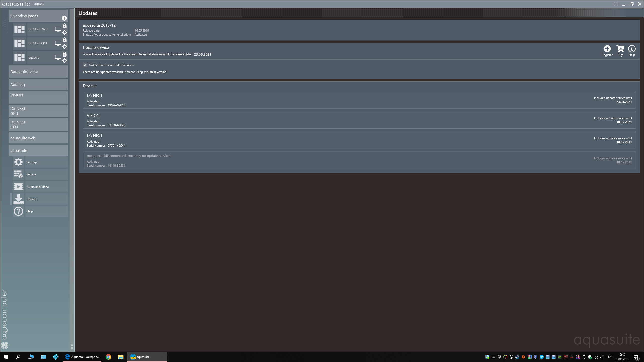644x362 pixels.
Task: Open settings gear for D5 NEXT CPU page
Action: (x=65, y=47)
